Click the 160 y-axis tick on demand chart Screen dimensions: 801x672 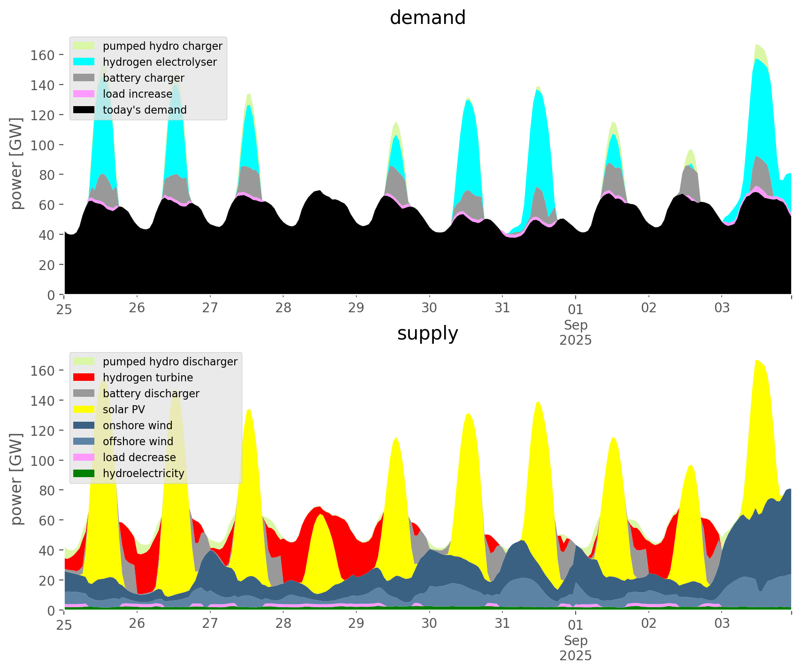[x=43, y=55]
